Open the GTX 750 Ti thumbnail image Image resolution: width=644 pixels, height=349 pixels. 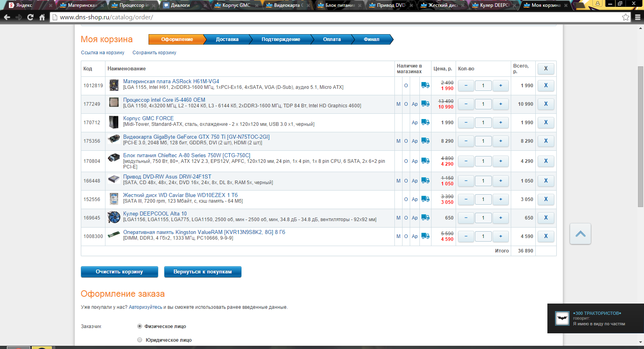114,139
